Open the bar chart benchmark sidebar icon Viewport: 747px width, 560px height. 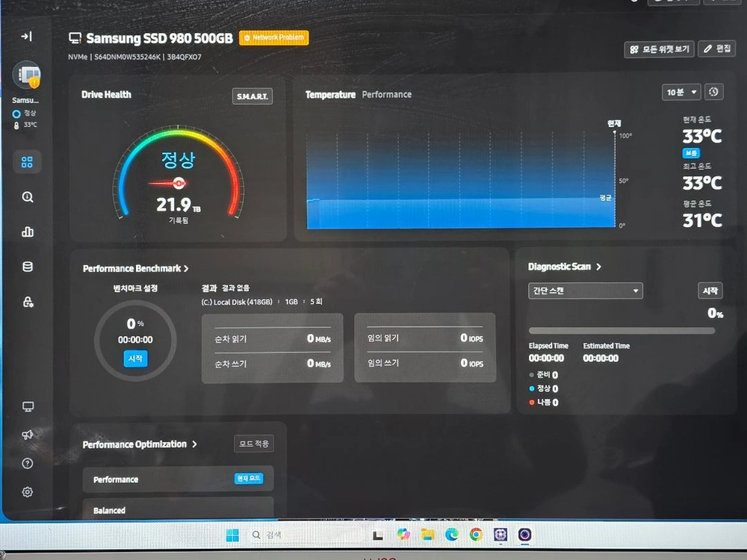point(28,232)
